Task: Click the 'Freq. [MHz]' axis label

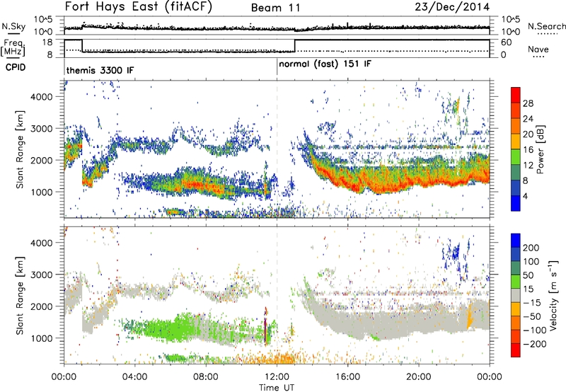Action: pos(13,47)
